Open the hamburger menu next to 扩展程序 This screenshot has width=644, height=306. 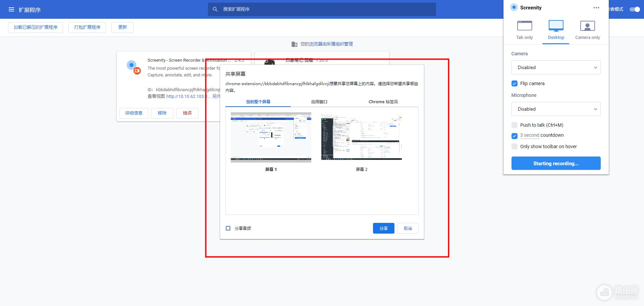coord(11,10)
